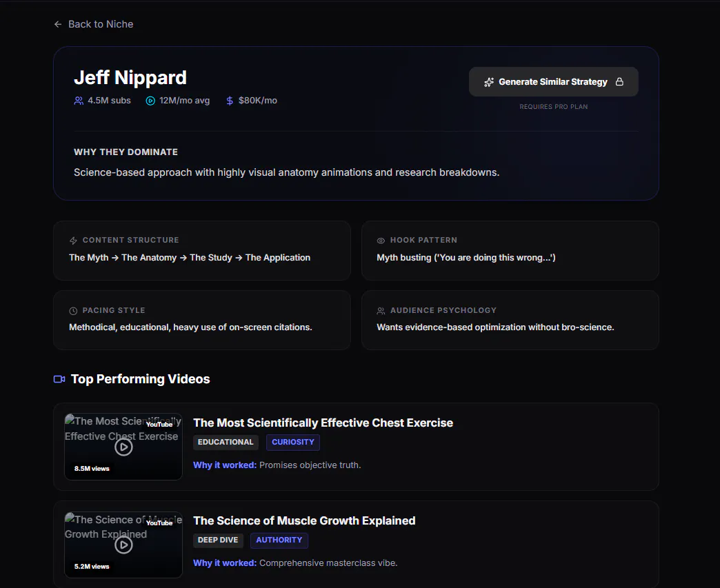Go back via Back to Niche link
Image resolution: width=720 pixels, height=588 pixels.
(94, 24)
